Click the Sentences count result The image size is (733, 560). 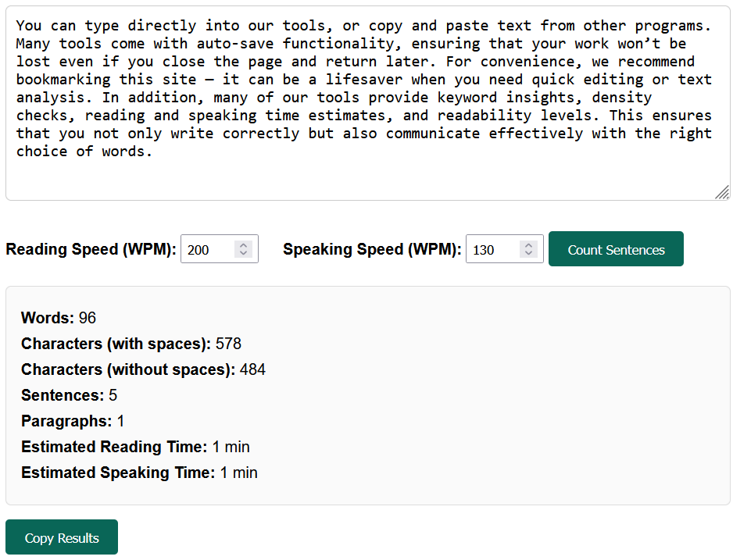tap(69, 395)
